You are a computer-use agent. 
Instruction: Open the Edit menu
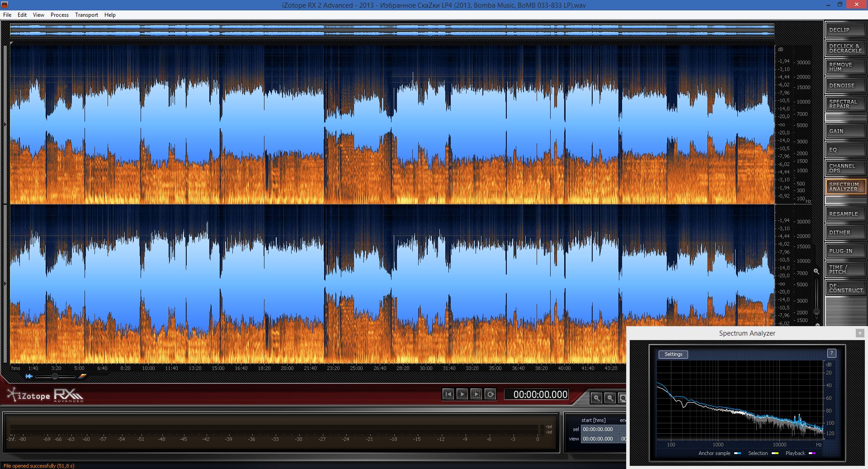(x=22, y=15)
